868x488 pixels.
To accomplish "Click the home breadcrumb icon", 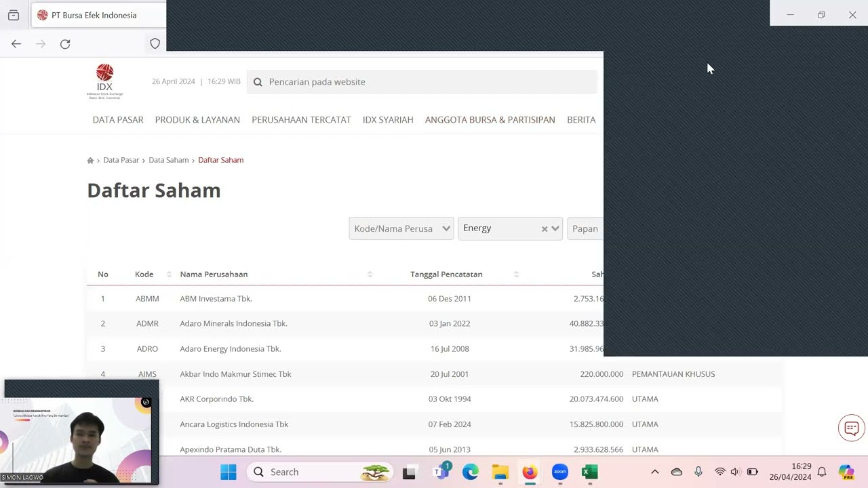I will click(90, 161).
